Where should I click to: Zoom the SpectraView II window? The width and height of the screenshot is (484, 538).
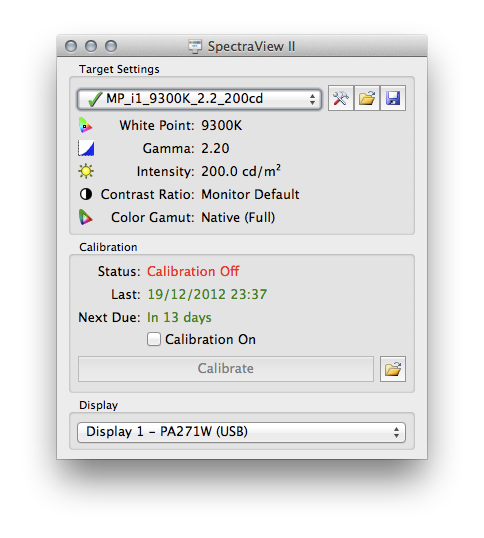[x=111, y=46]
